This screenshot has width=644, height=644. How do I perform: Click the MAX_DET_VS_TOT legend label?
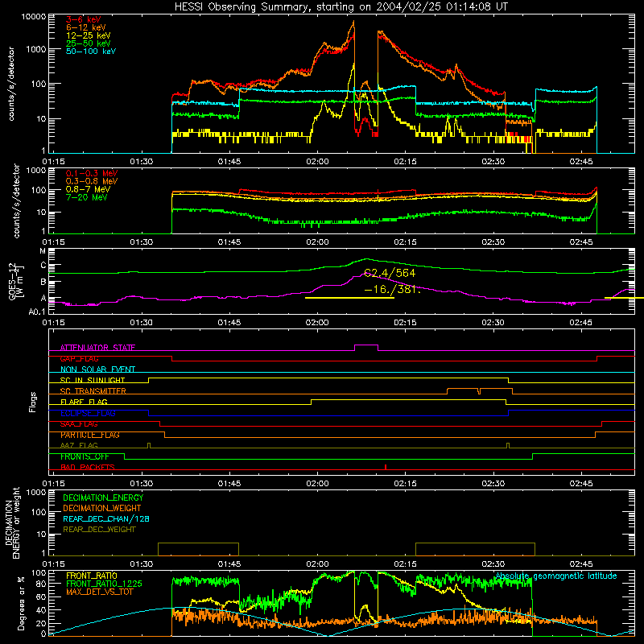100,592
